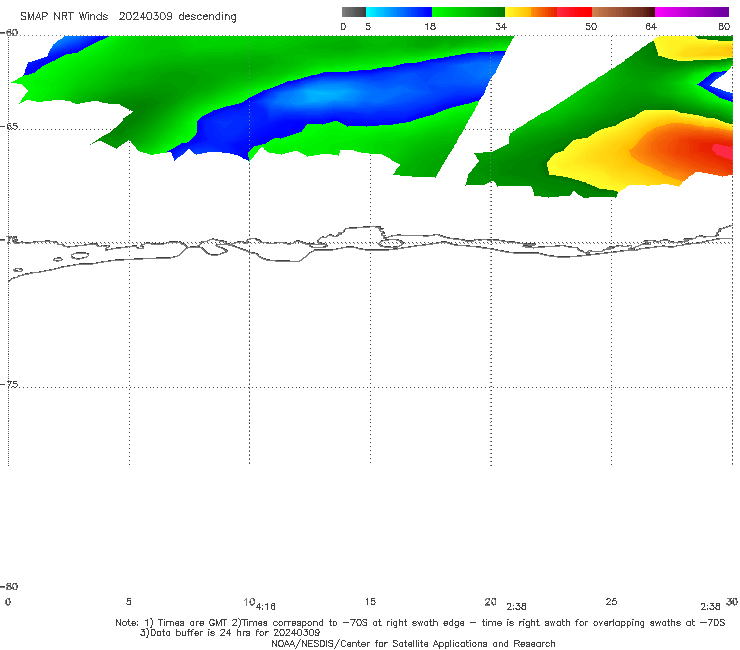The width and height of the screenshot is (740, 650).
Task: Click the "SMAP NRT Winds 20240309 descending" title
Action: point(128,17)
